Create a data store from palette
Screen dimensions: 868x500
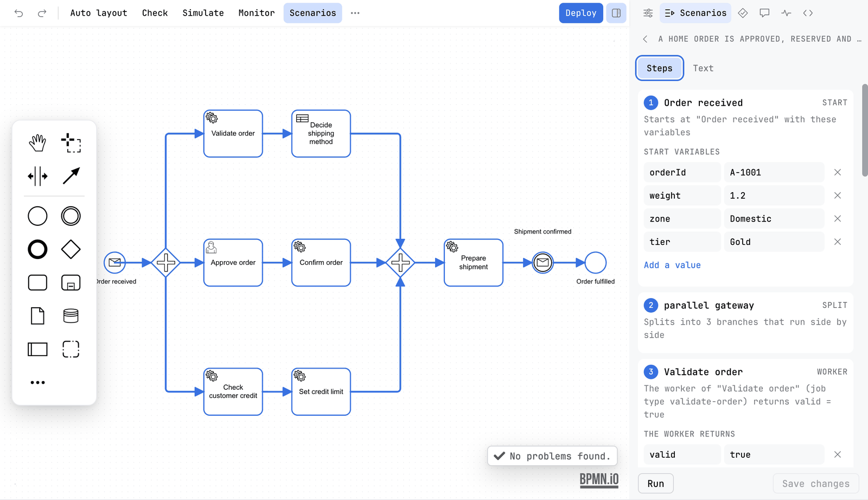tap(71, 316)
